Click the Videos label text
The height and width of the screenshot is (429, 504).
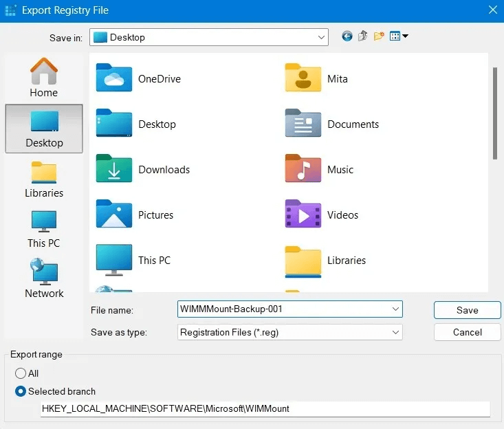tap(342, 215)
